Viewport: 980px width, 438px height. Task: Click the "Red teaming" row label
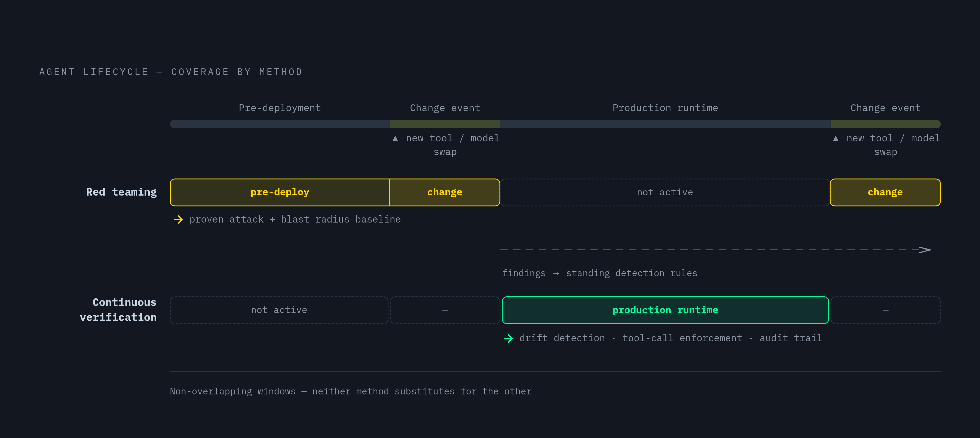[x=121, y=192]
